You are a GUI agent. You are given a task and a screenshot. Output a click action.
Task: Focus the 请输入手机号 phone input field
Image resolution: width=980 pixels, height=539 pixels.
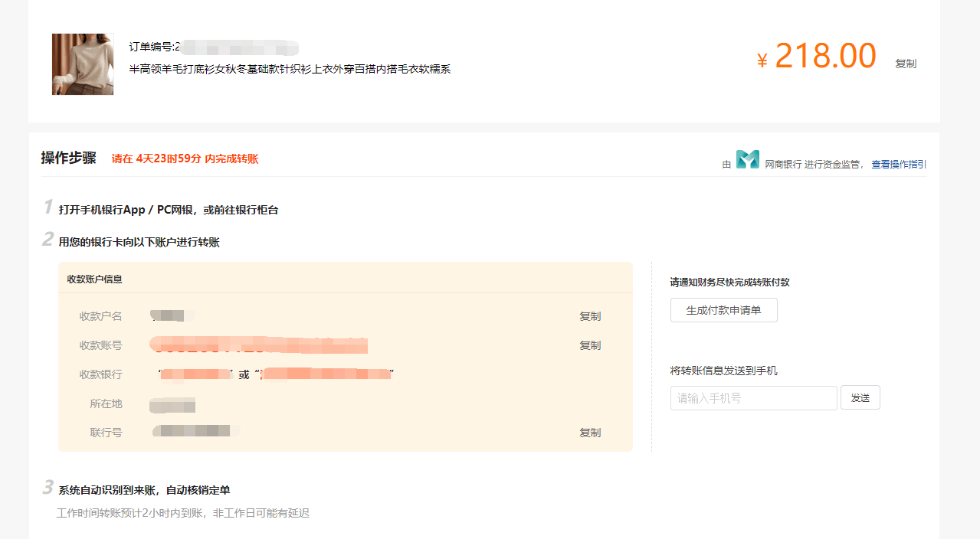(753, 398)
